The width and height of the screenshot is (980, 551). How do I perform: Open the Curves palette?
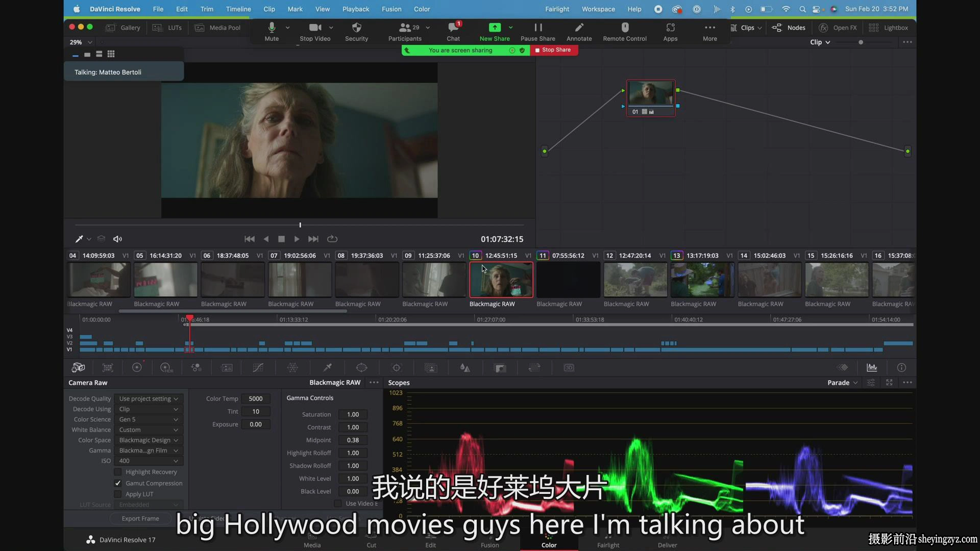(x=258, y=367)
